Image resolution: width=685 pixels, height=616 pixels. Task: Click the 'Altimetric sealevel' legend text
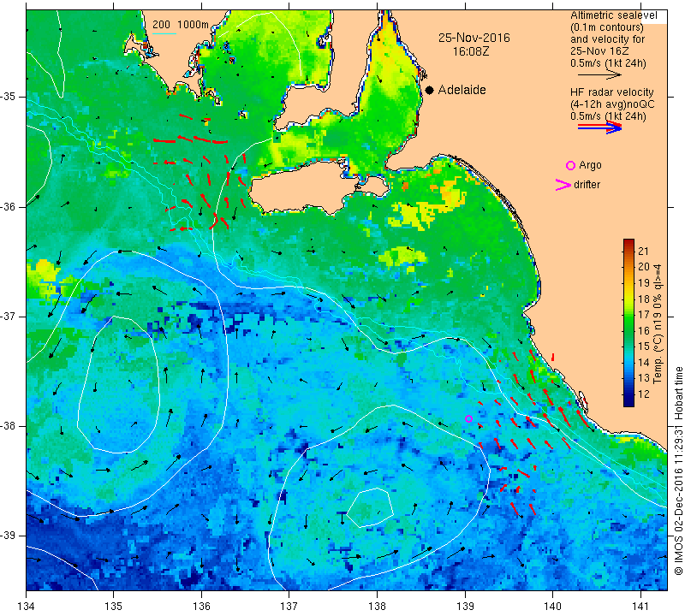coord(613,15)
